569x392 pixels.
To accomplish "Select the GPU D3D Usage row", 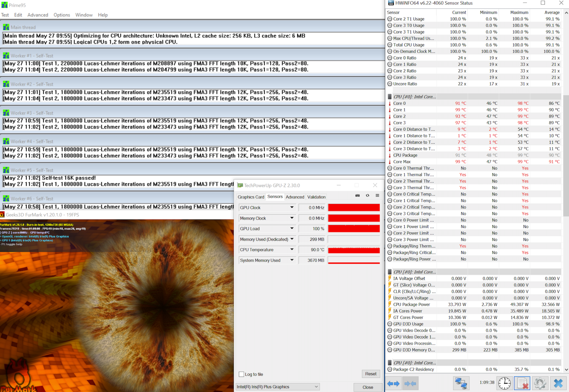I will tap(474, 324).
